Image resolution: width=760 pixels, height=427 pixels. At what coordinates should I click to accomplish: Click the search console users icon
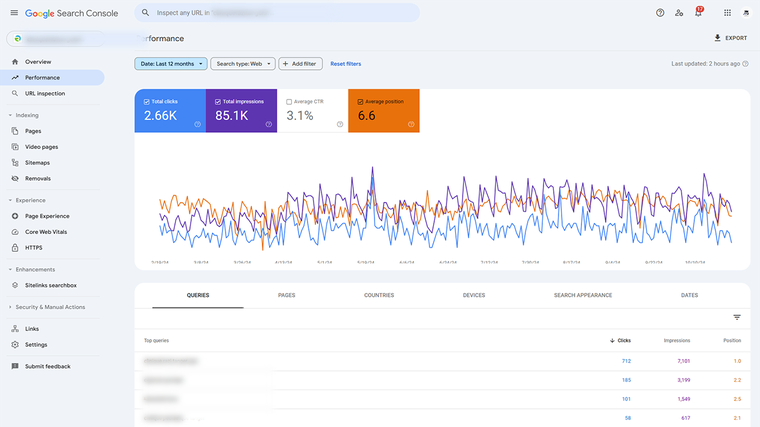(x=679, y=13)
